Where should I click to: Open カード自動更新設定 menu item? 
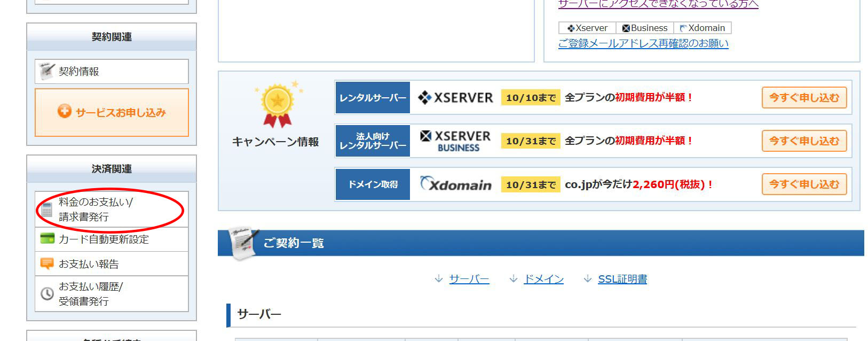112,239
